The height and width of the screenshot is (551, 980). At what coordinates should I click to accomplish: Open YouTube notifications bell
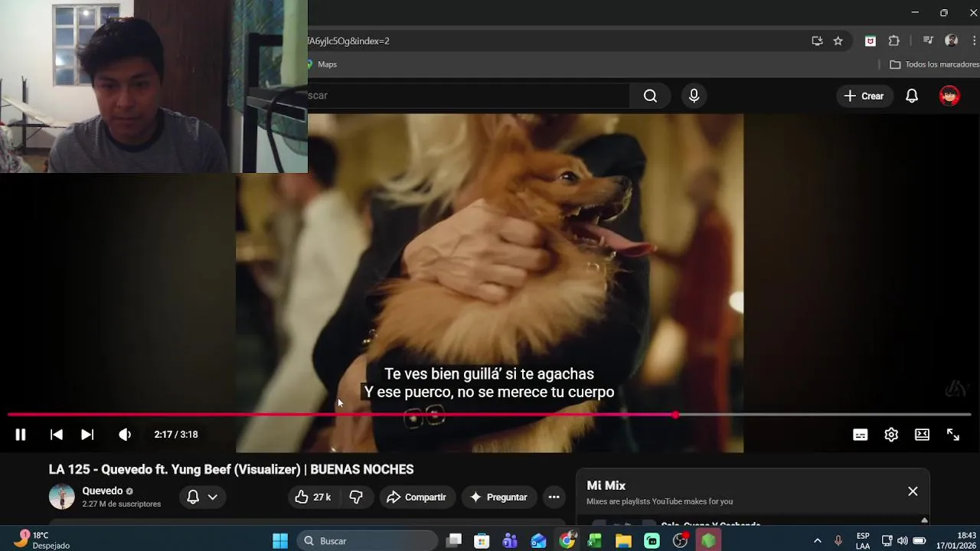click(x=912, y=96)
